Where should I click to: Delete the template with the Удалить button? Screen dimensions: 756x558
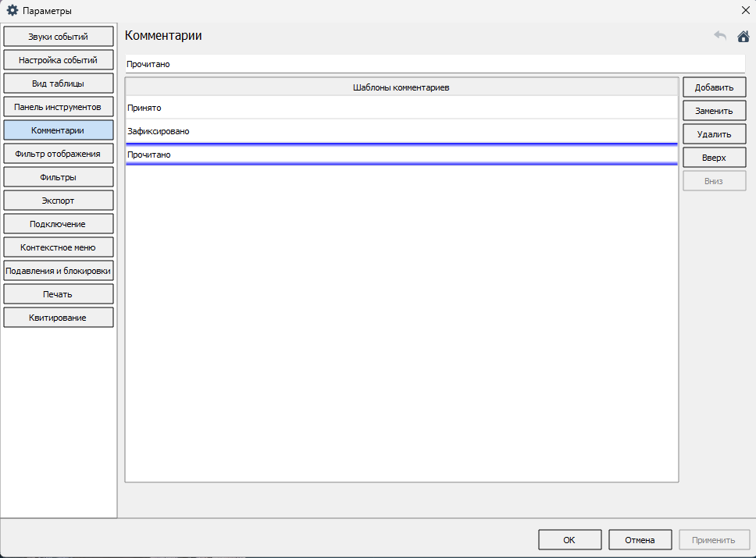pos(714,134)
